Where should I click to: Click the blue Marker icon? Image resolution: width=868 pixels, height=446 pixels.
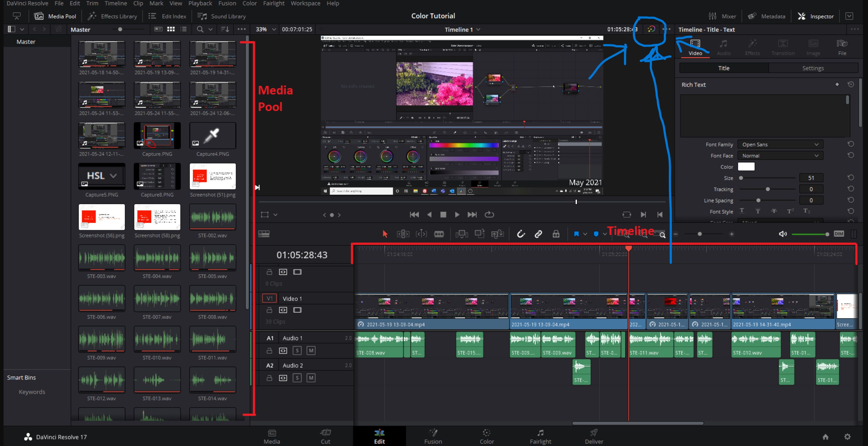(x=596, y=234)
